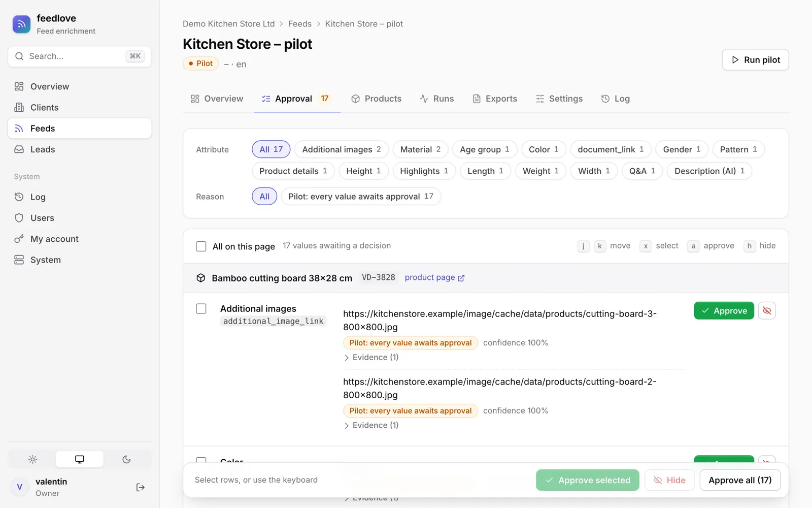Open Leads in the sidebar
Image resolution: width=812 pixels, height=508 pixels.
pos(80,149)
